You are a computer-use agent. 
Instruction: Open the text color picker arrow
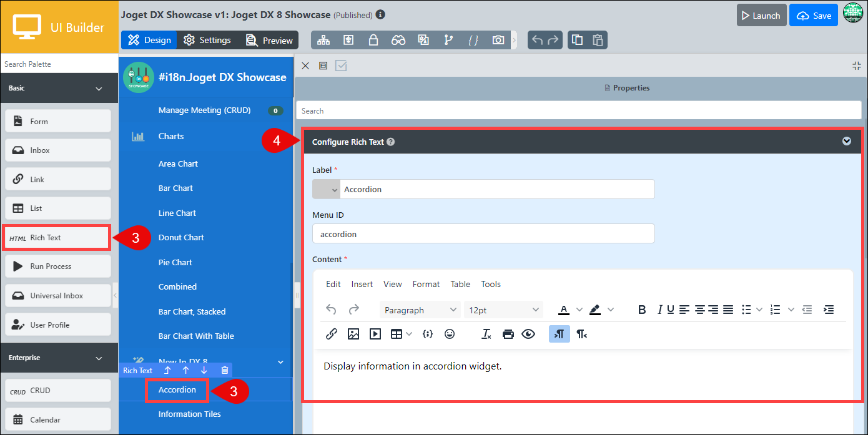coord(579,310)
